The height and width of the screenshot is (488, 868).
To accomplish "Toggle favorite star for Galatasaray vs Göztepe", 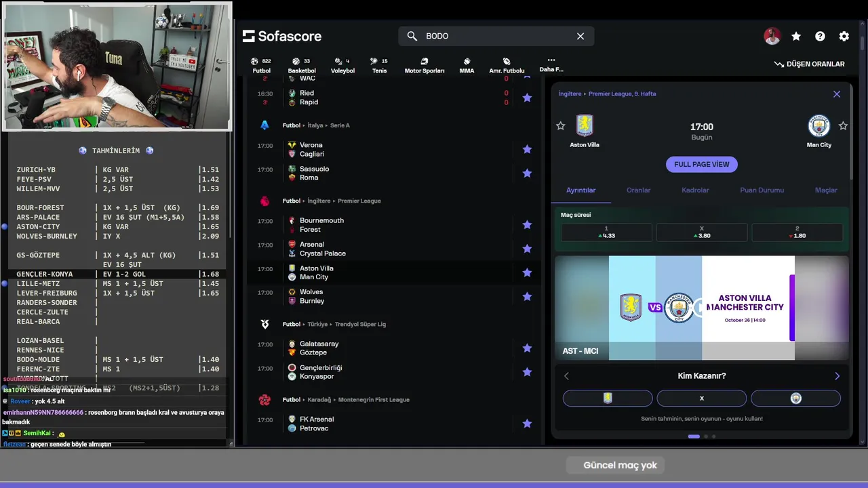I will (527, 348).
